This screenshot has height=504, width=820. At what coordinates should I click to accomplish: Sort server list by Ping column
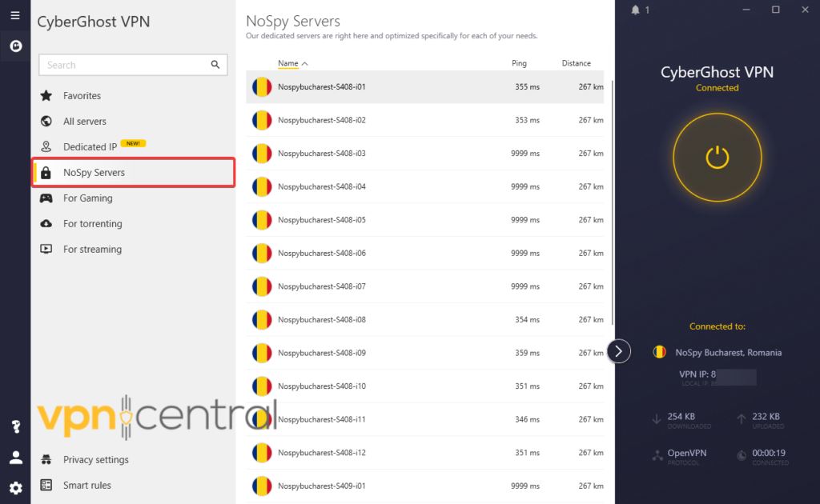519,63
